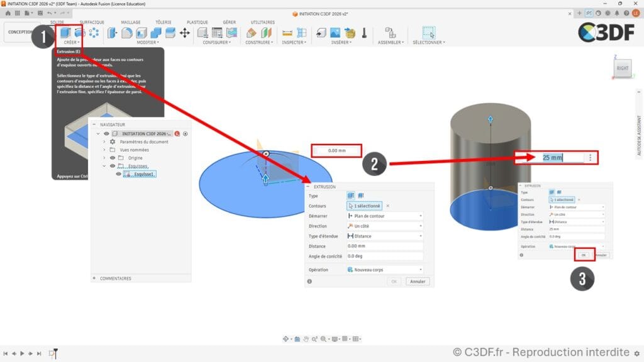Click the 25 mm distance input field
Image resolution: width=644 pixels, height=362 pixels.
(557, 157)
